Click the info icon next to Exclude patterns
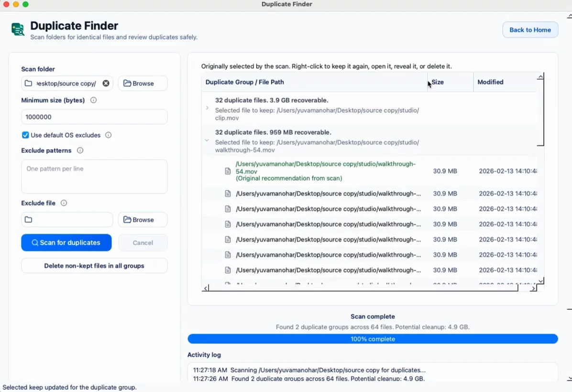 [80, 150]
